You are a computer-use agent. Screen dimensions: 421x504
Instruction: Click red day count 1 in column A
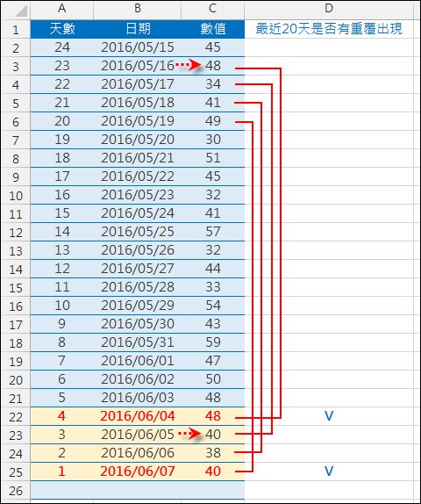coord(61,472)
